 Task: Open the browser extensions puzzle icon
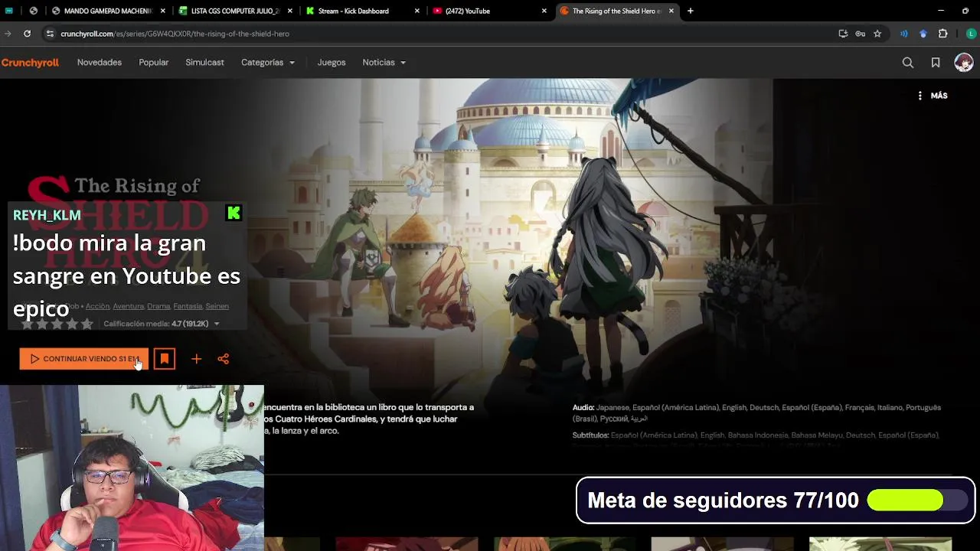(x=942, y=34)
